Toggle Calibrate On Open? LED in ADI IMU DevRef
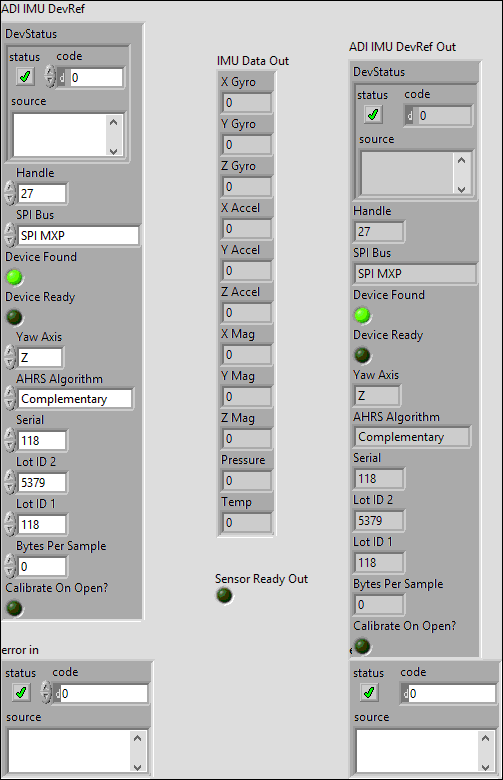This screenshot has height=780, width=503. pos(14,607)
